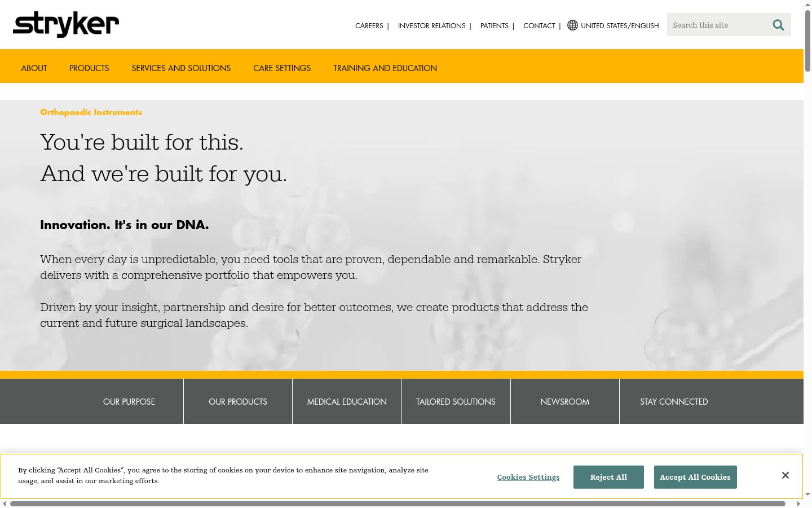Click the paragraph starting "Driven by your insight"
This screenshot has width=812, height=508.
coord(314,315)
